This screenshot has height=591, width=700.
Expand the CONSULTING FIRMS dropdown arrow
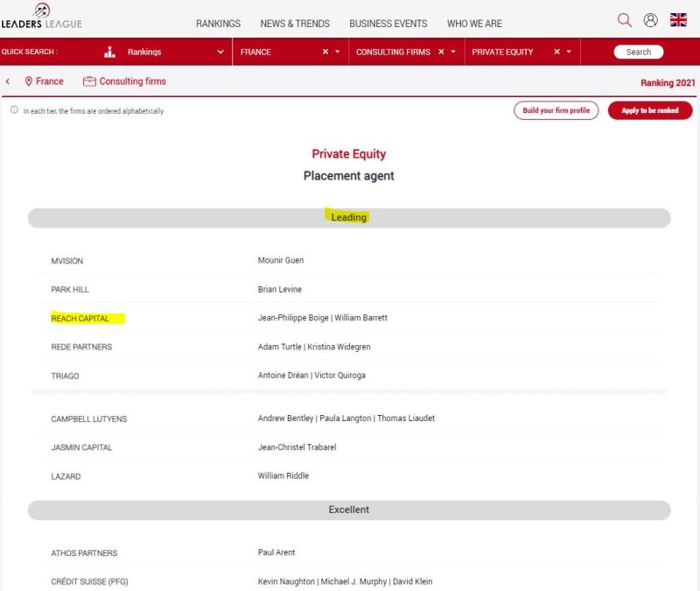453,53
